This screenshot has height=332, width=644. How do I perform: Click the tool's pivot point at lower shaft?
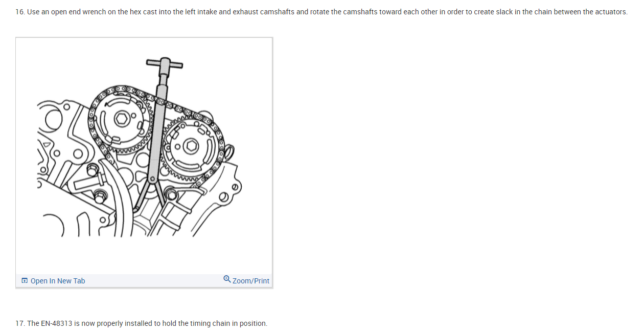click(152, 179)
